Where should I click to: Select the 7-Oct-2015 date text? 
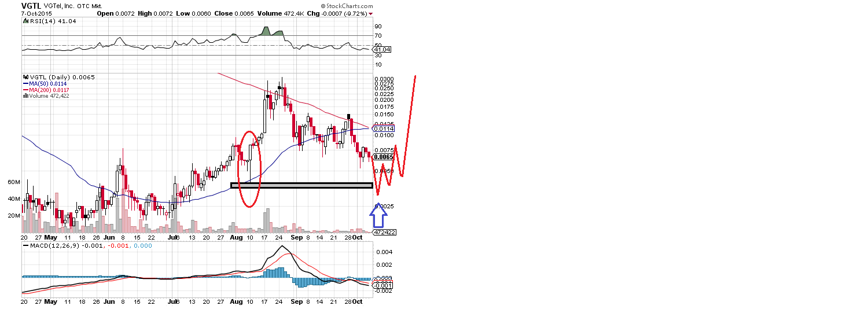point(38,13)
